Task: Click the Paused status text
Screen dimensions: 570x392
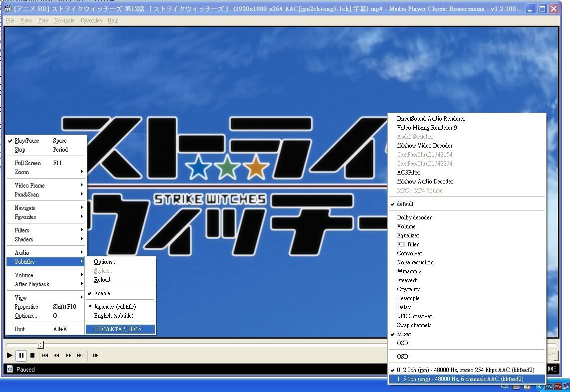Action: pyautogui.click(x=25, y=369)
